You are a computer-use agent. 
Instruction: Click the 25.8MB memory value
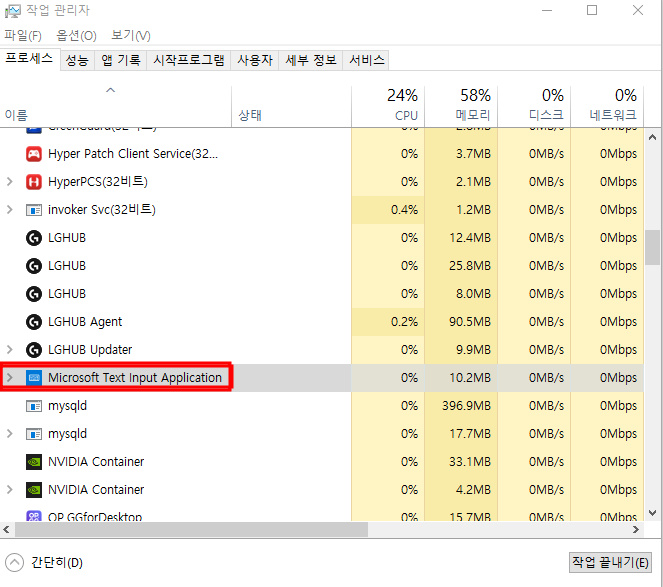(470, 266)
